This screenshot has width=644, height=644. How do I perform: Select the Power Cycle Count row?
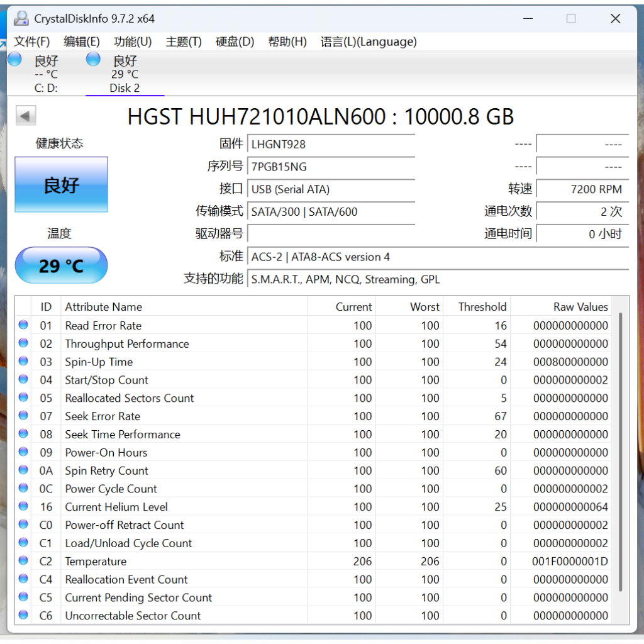(313, 489)
